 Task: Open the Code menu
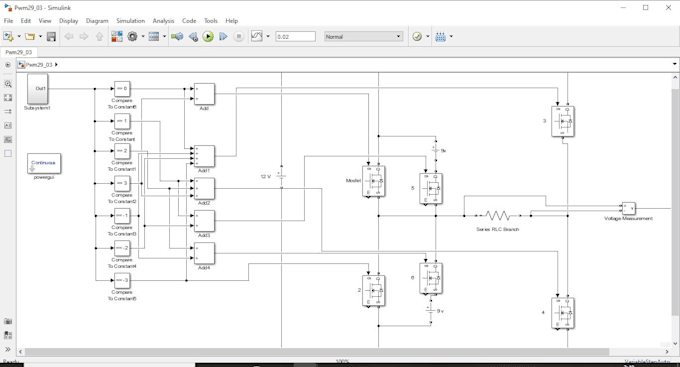(x=189, y=21)
